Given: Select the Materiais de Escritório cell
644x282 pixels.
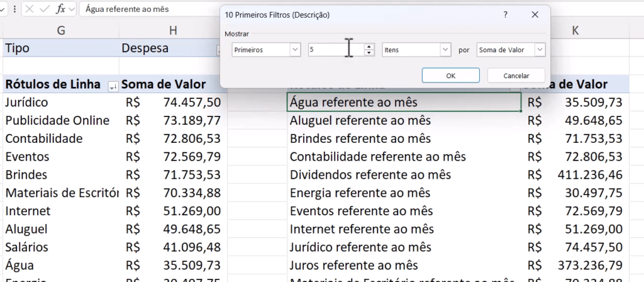Looking at the screenshot, I should click(61, 193).
